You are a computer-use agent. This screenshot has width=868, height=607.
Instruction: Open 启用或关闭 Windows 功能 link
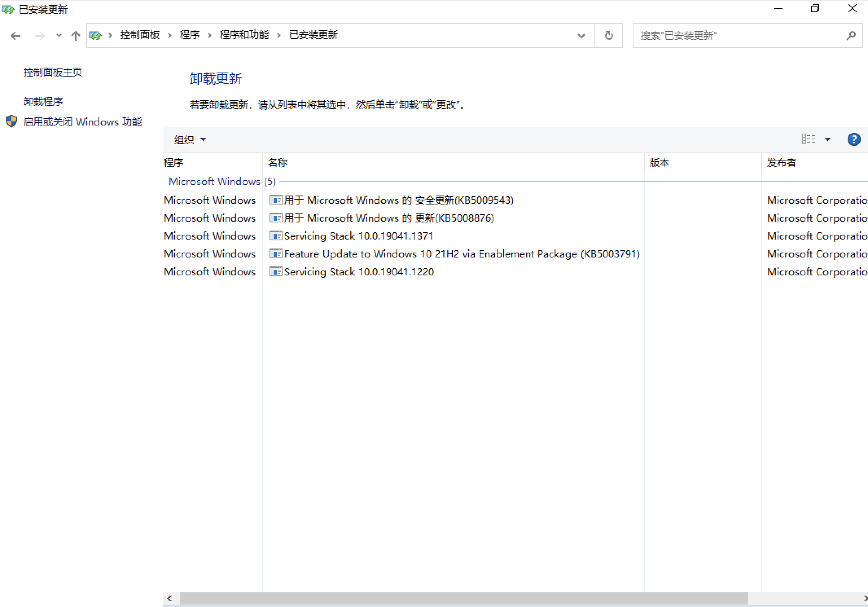[83, 122]
